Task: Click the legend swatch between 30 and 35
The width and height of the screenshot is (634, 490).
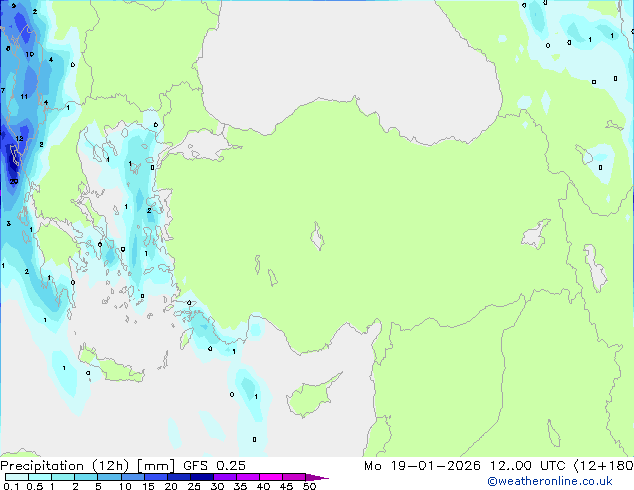Action: [x=225, y=477]
